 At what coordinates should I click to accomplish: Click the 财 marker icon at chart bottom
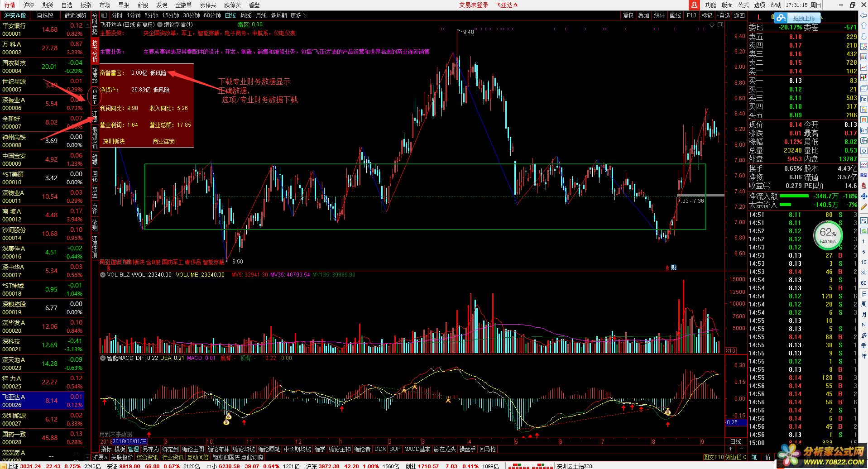click(674, 268)
